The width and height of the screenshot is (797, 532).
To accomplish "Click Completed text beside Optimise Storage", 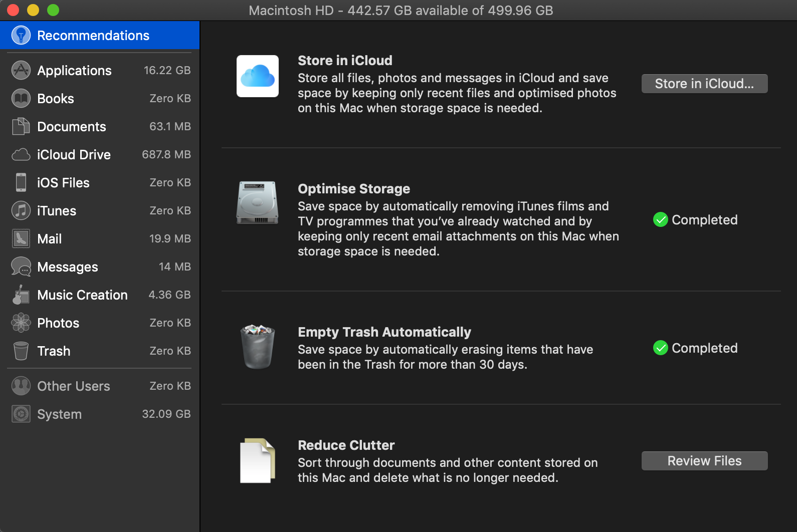I will pyautogui.click(x=704, y=220).
